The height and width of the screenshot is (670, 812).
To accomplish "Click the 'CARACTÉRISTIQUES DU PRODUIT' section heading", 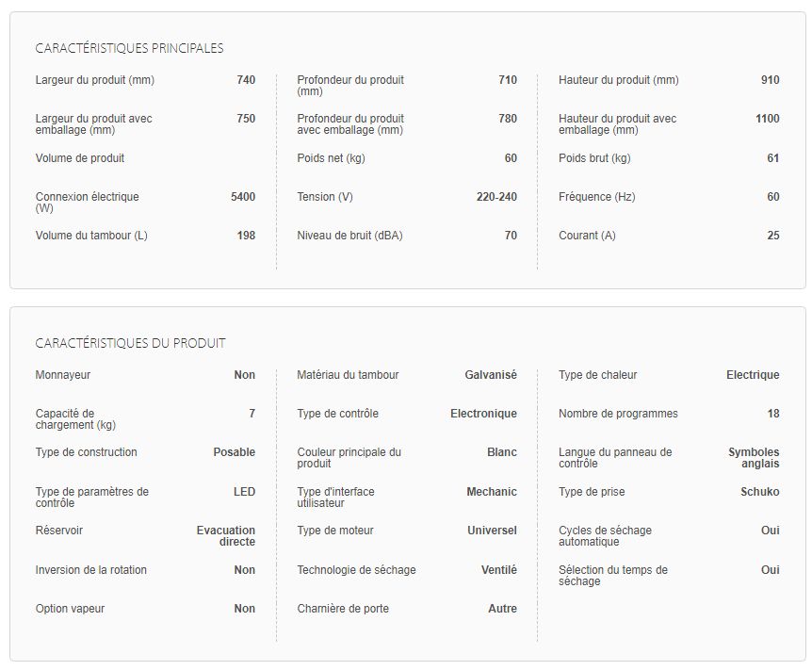I will click(130, 343).
